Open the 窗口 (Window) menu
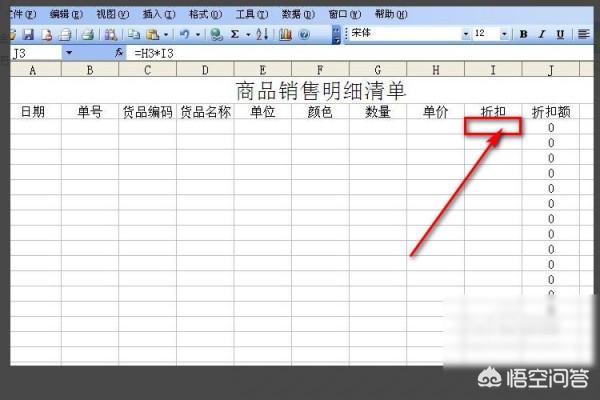This screenshot has height=400, width=600. coord(344,15)
